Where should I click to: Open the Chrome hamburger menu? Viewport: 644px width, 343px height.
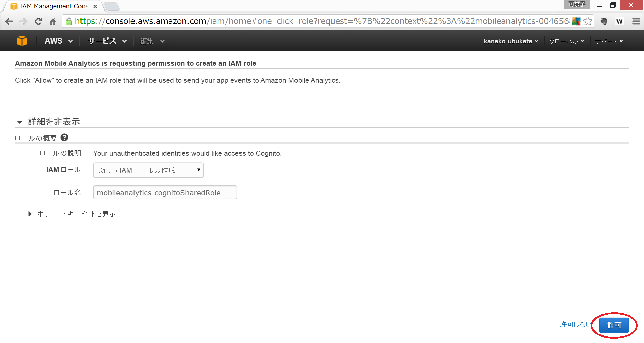click(x=636, y=21)
